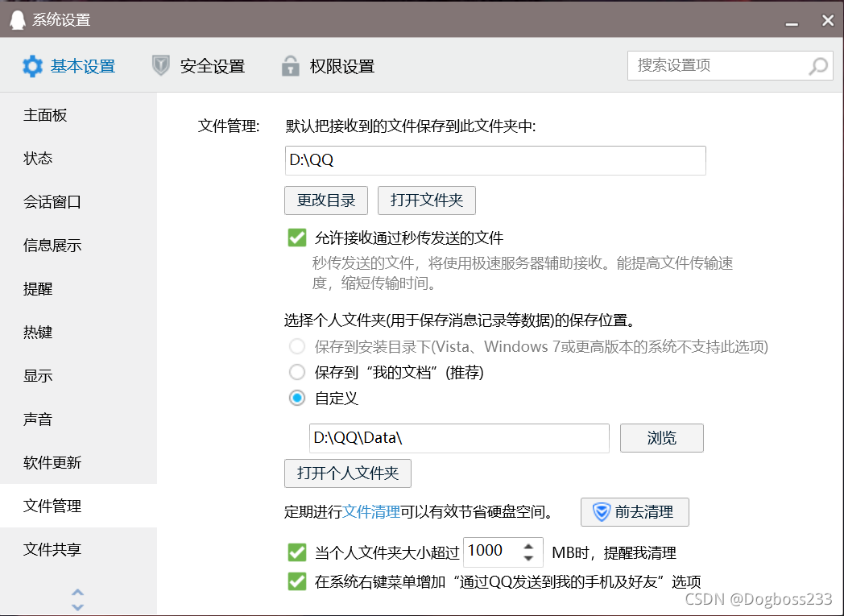The width and height of the screenshot is (844, 616).
Task: Click the 文件管理: section heading
Action: click(x=229, y=126)
